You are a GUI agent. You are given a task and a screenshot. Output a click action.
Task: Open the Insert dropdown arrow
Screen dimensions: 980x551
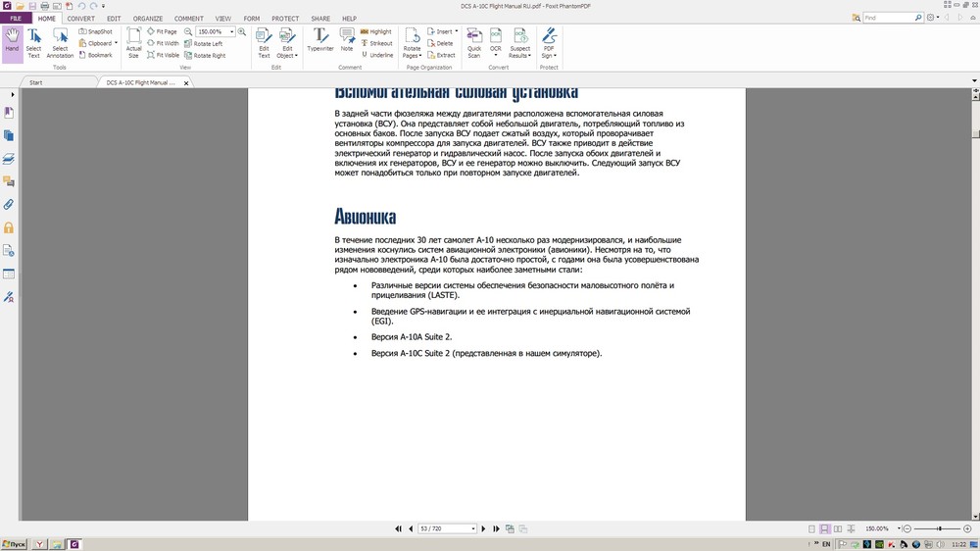coord(457,31)
